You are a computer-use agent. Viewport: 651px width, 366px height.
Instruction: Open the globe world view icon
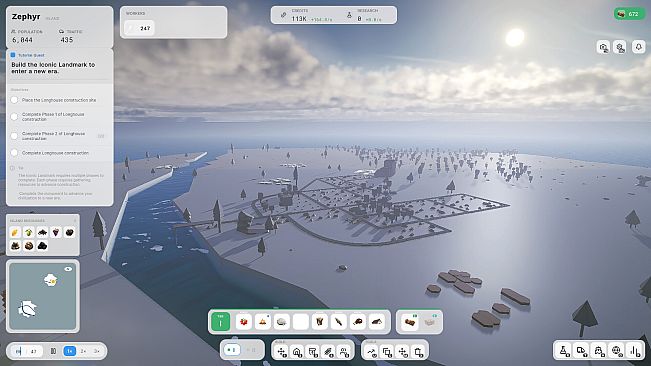pos(617,351)
